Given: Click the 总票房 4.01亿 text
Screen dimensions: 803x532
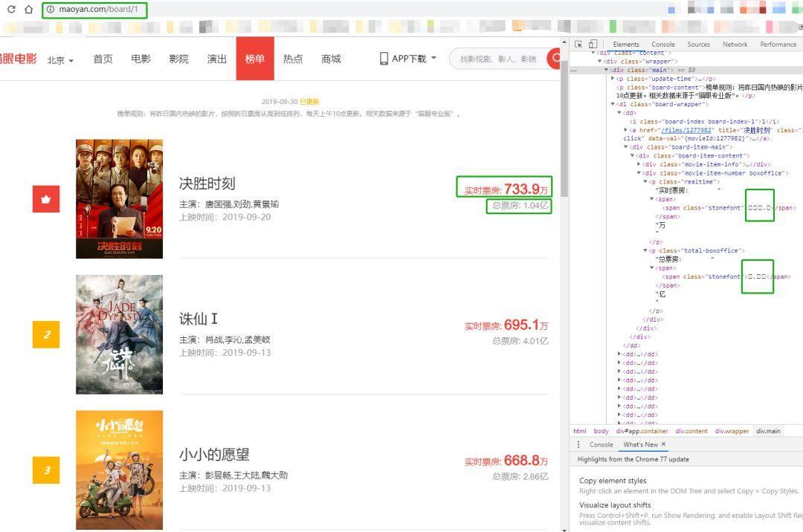Looking at the screenshot, I should (x=520, y=341).
